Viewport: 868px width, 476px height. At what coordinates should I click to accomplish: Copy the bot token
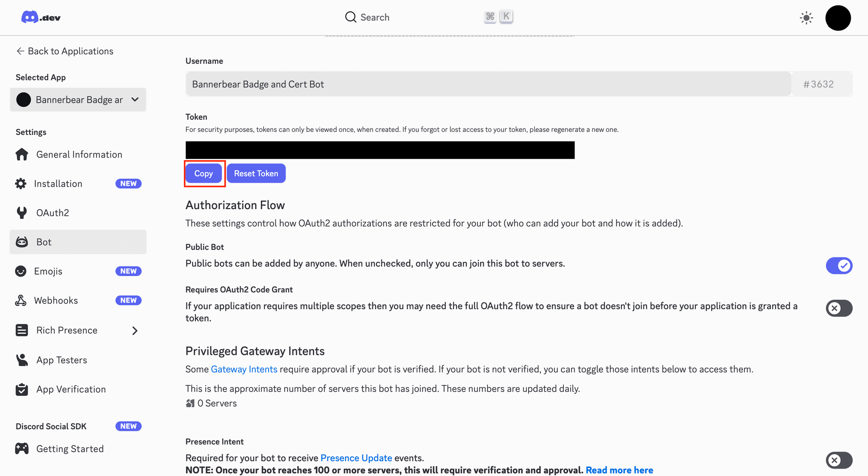point(204,173)
